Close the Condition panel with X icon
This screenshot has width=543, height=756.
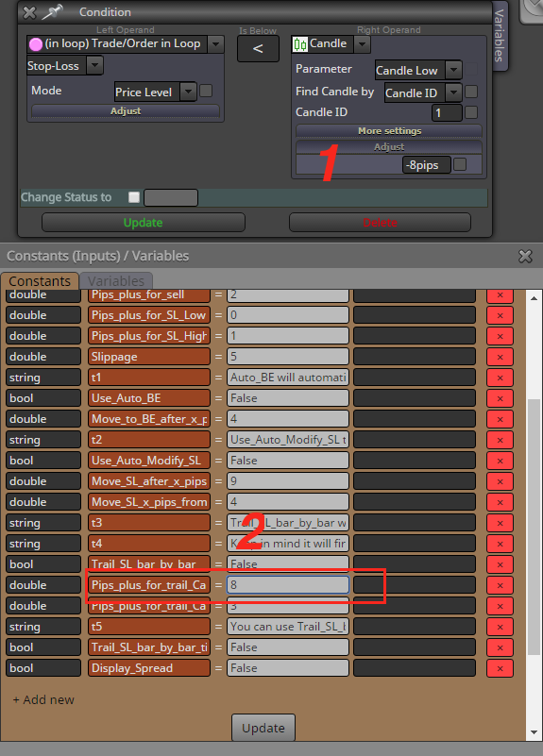(29, 12)
